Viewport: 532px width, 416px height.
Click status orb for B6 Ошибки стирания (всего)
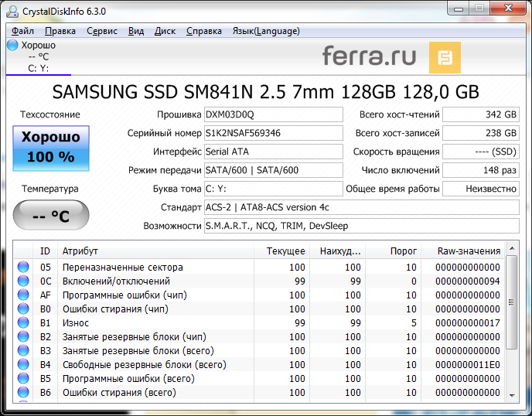[23, 392]
